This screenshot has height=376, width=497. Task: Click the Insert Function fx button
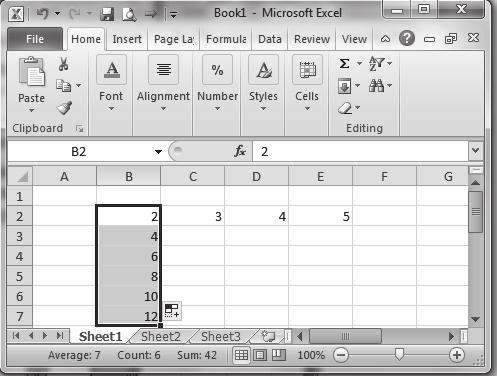point(240,151)
